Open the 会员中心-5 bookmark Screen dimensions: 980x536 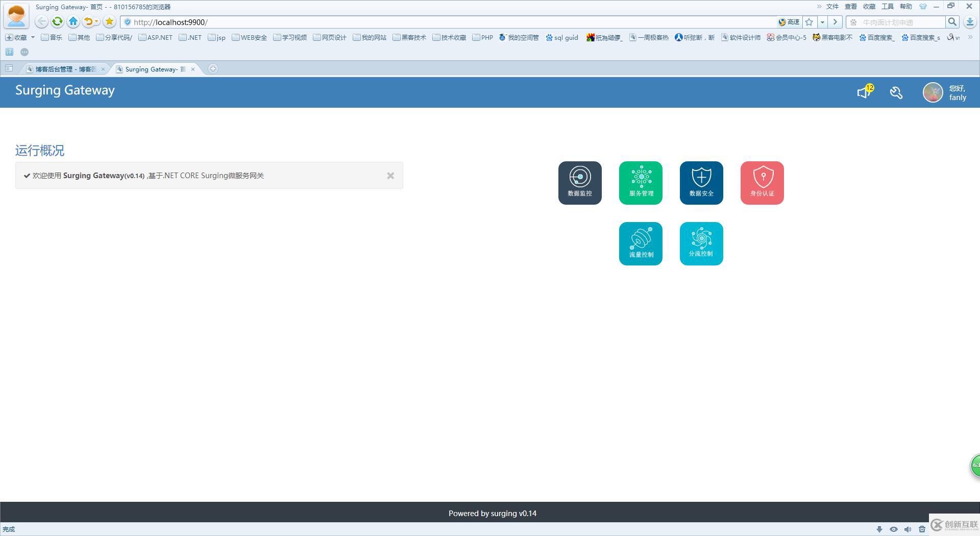[787, 37]
